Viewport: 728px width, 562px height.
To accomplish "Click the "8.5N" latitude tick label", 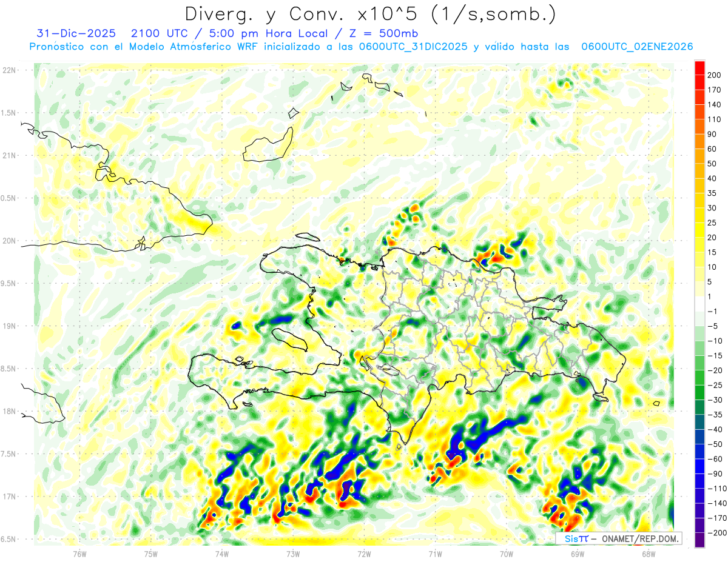I will [x=9, y=369].
